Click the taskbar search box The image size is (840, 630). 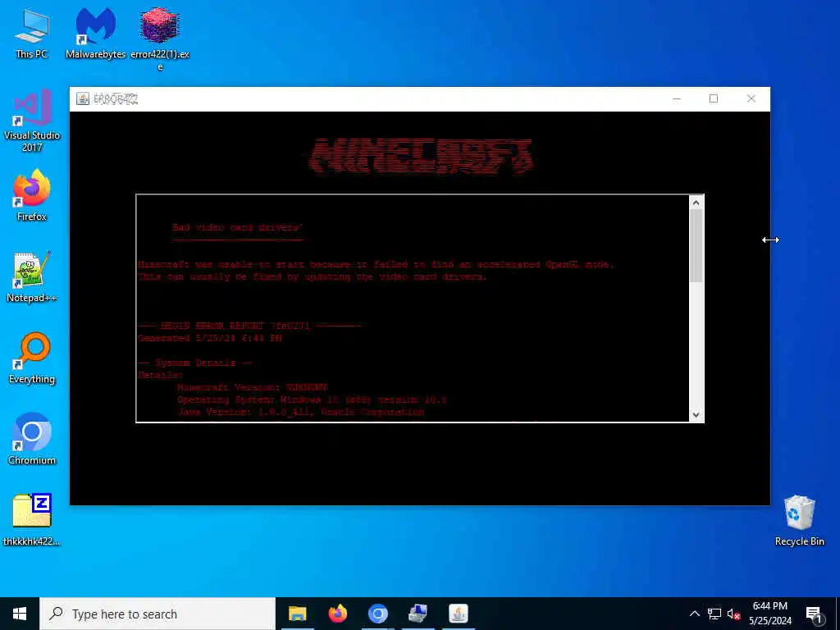coord(157,614)
